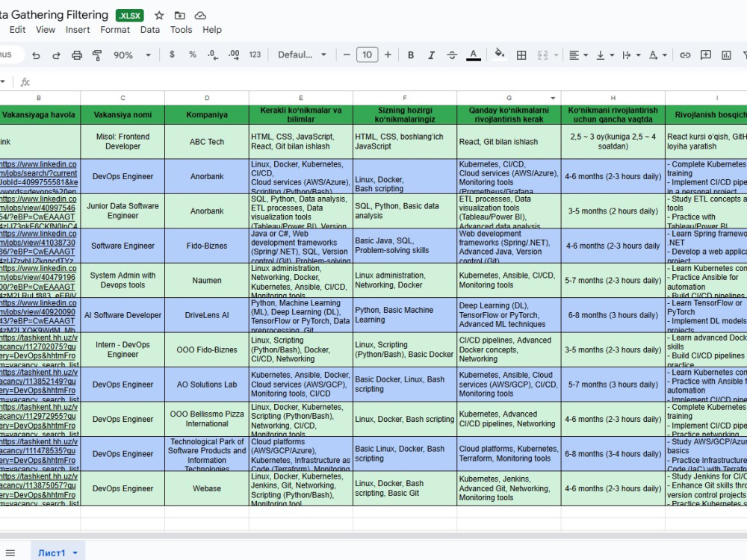747x560 pixels.
Task: Click the formula bar input
Action: pyautogui.click(x=391, y=82)
